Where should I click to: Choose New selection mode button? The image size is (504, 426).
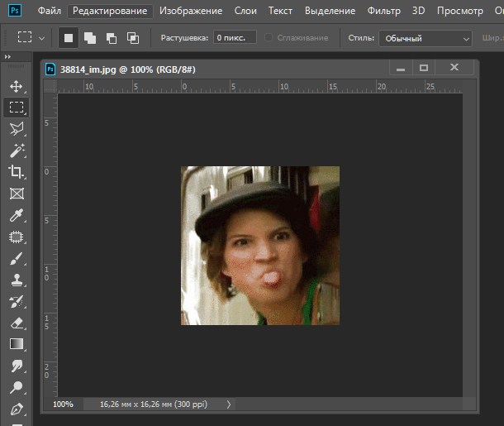(x=68, y=38)
